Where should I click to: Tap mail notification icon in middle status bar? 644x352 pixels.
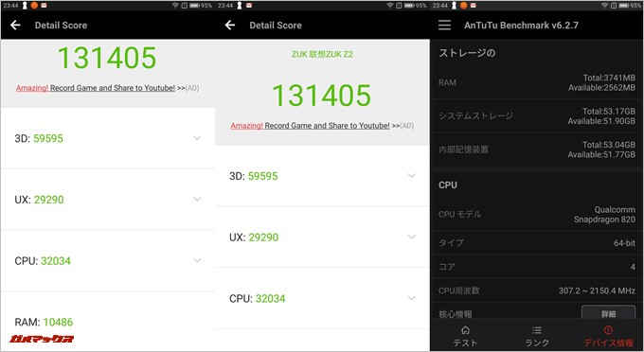pyautogui.click(x=248, y=6)
